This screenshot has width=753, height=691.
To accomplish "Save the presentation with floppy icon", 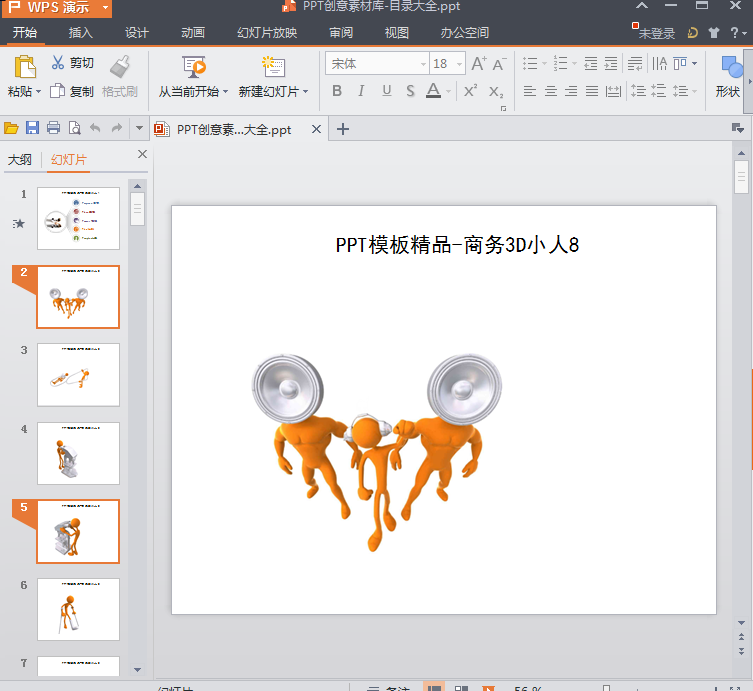I will [x=32, y=128].
